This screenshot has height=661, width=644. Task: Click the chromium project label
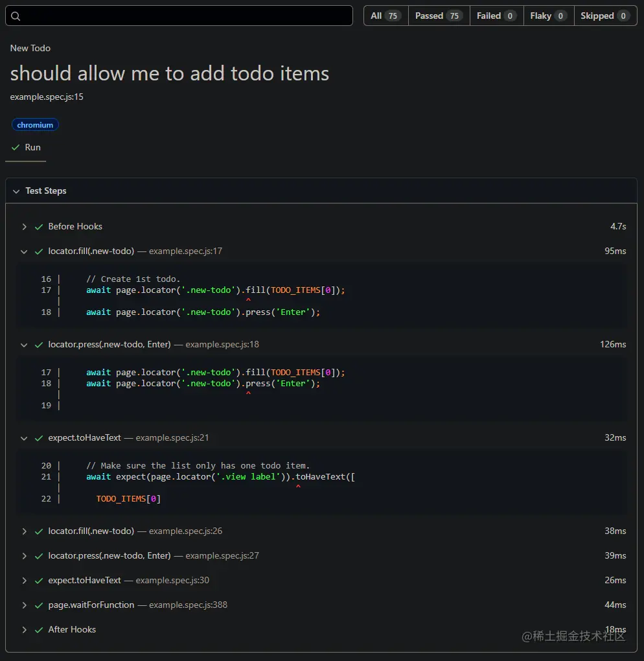[35, 125]
